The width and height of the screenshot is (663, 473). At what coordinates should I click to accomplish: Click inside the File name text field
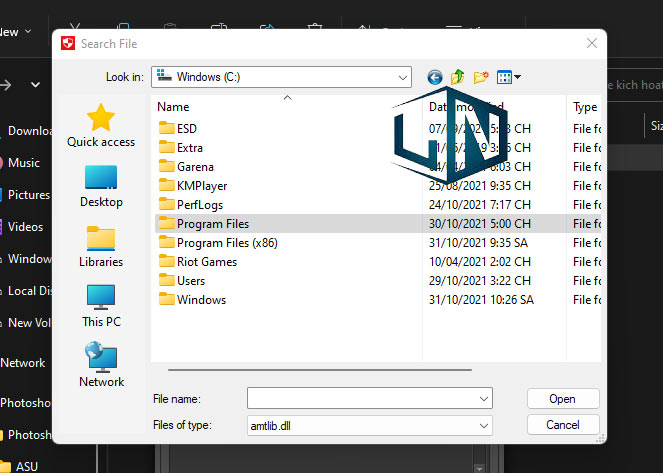tap(362, 399)
